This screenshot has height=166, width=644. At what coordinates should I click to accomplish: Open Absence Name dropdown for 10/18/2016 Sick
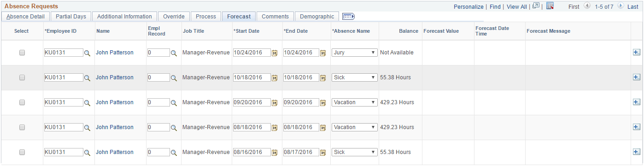pyautogui.click(x=354, y=77)
